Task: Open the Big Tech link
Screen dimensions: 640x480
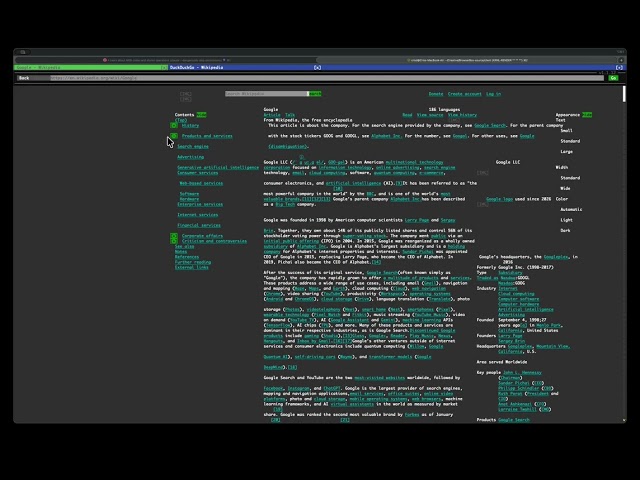Action: (x=285, y=204)
